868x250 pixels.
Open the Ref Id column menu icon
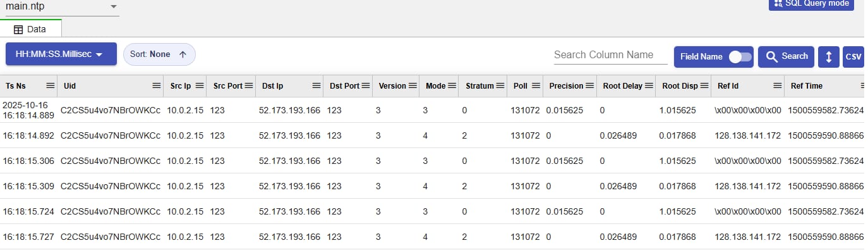(777, 85)
